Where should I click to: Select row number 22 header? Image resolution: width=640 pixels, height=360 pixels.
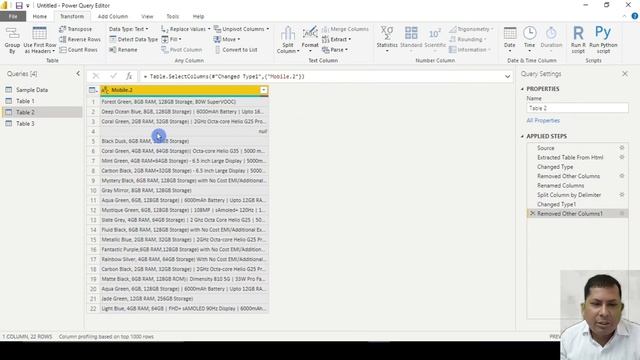(93, 309)
